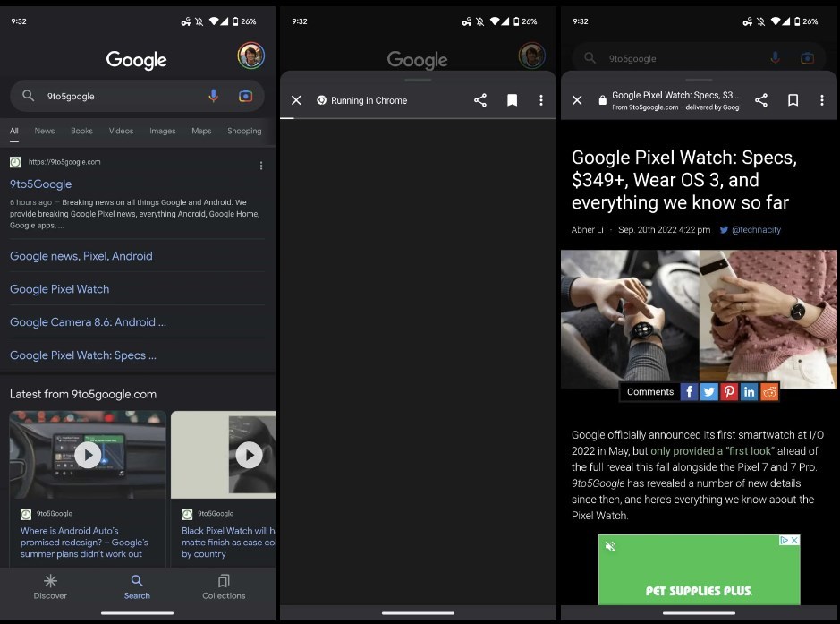Open Google Lens camera search

(245, 96)
